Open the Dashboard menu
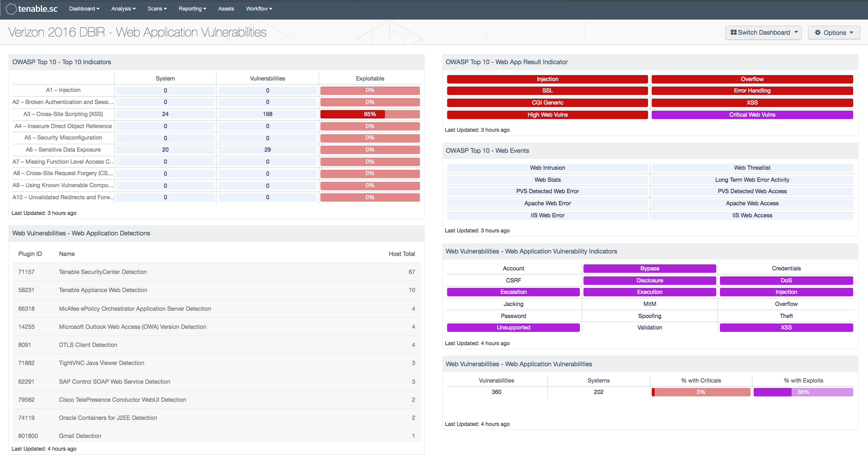The image size is (868, 469). pos(84,9)
